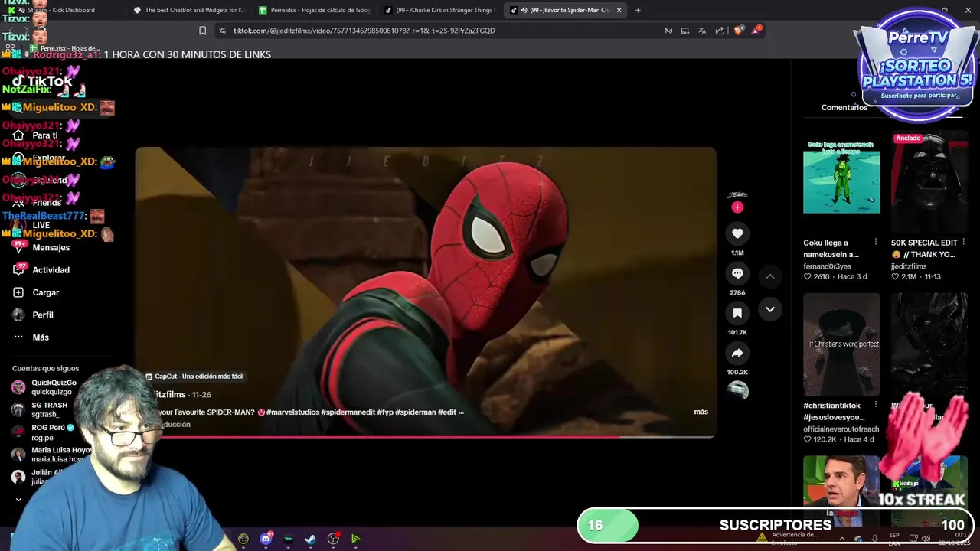The height and width of the screenshot is (551, 980).
Task: Open Discord from the taskbar
Action: (266, 539)
